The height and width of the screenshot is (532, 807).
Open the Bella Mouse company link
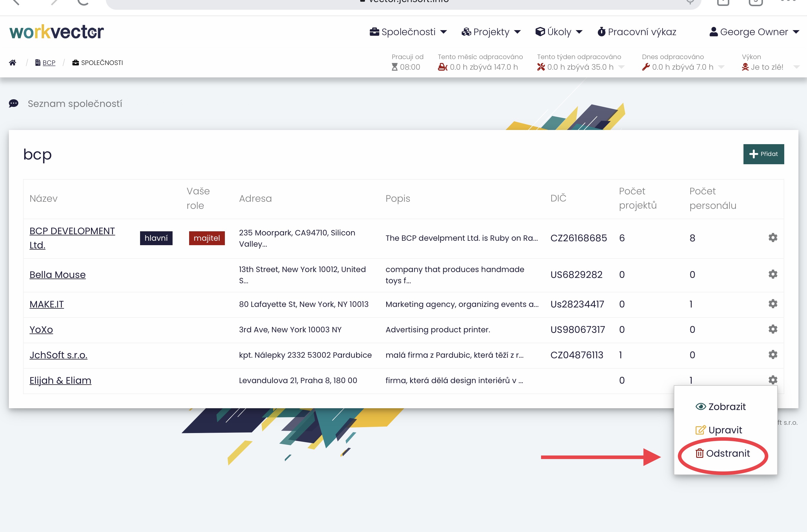pyautogui.click(x=57, y=274)
